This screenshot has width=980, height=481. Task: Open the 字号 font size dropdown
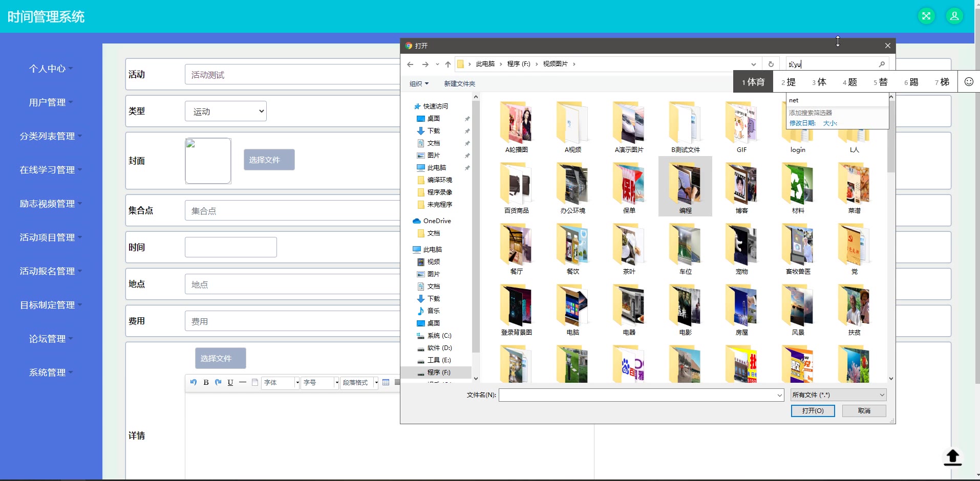click(321, 382)
